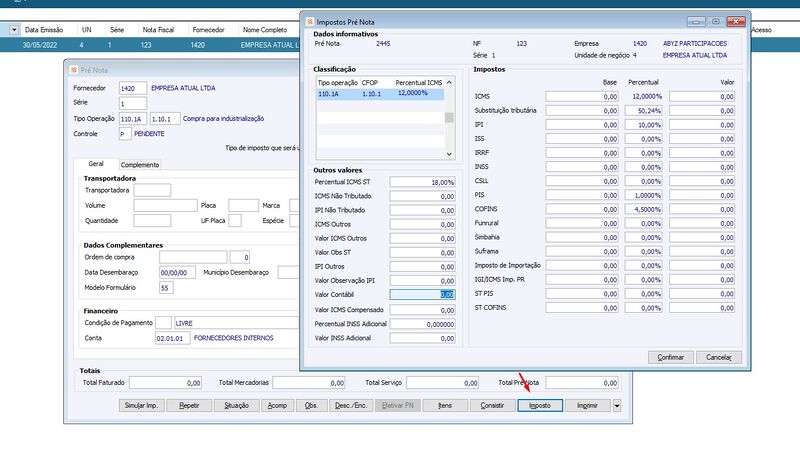Click the Valor INSS Adicional field
Image resolution: width=800 pixels, height=450 pixels.
(422, 338)
